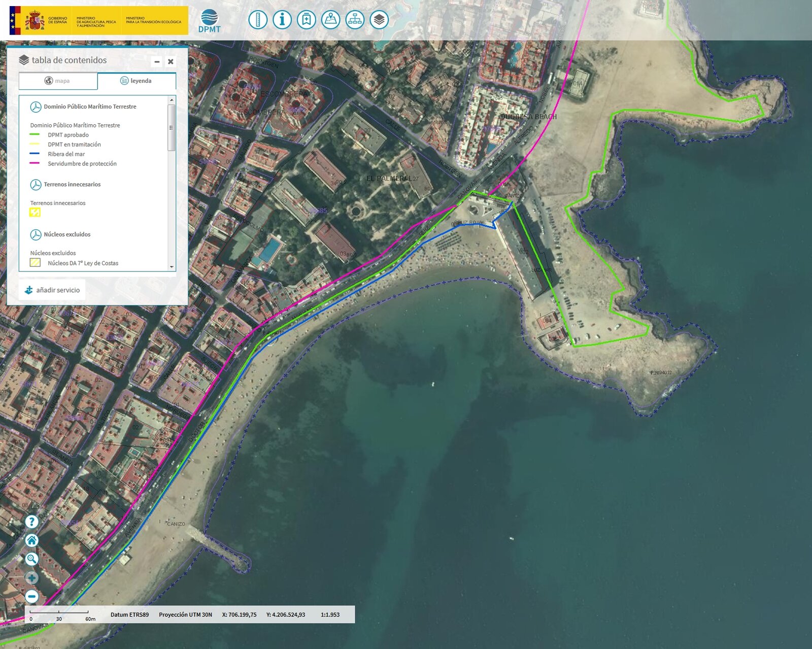Return to the home map extent

31,540
